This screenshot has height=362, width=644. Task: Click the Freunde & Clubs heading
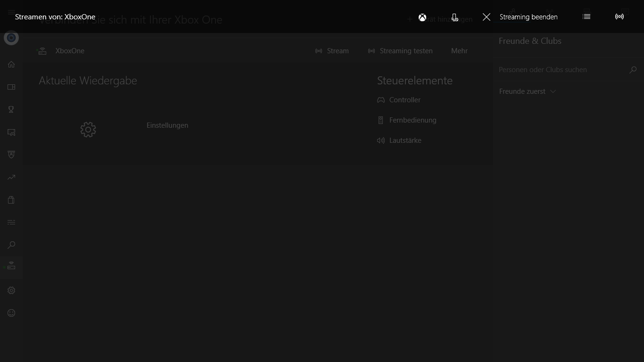point(530,41)
